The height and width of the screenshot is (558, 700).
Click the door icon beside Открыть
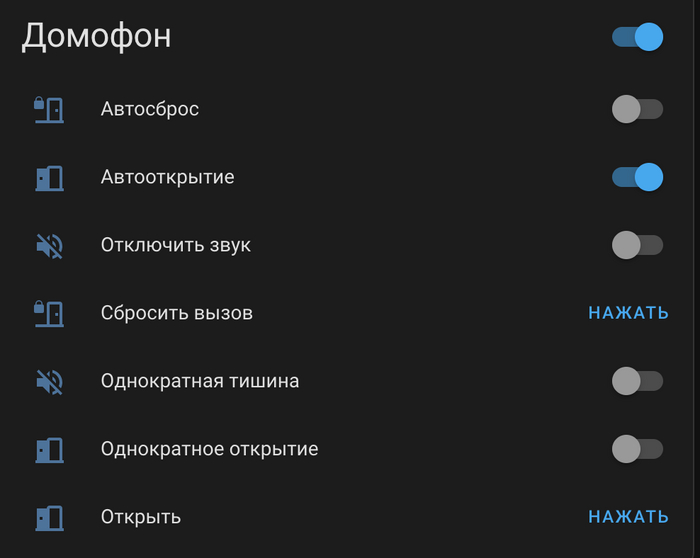[49, 517]
